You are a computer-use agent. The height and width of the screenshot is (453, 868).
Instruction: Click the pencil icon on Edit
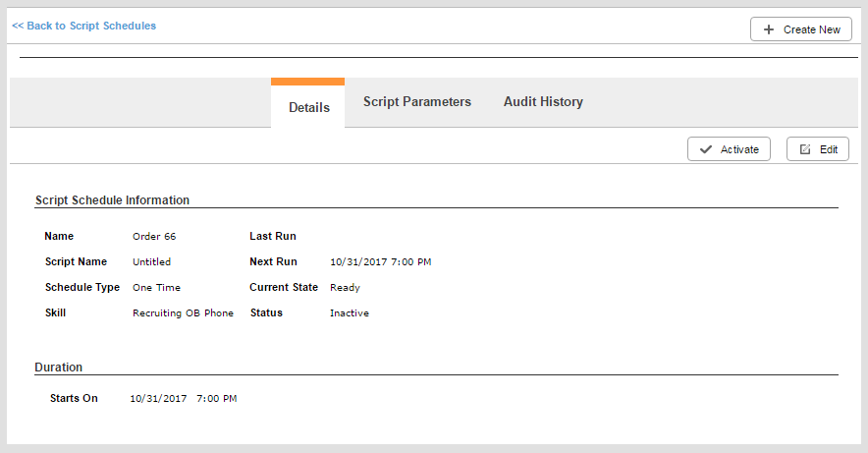click(805, 149)
